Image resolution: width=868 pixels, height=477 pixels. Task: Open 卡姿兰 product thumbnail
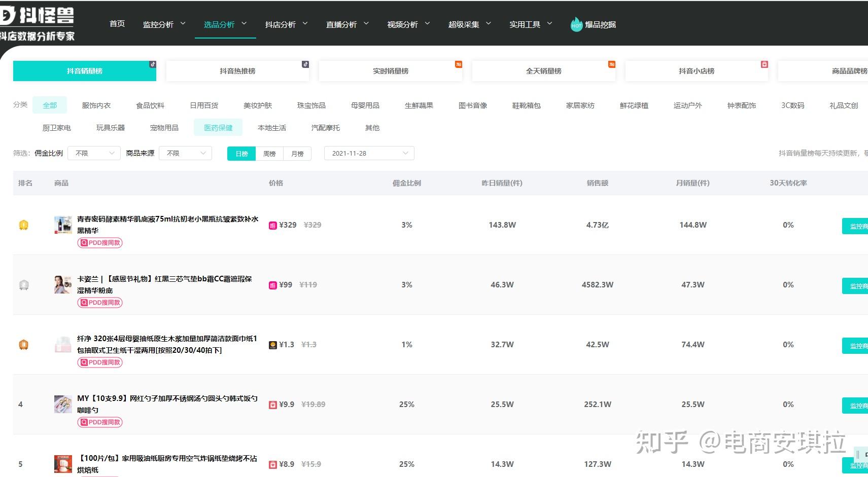click(x=63, y=285)
